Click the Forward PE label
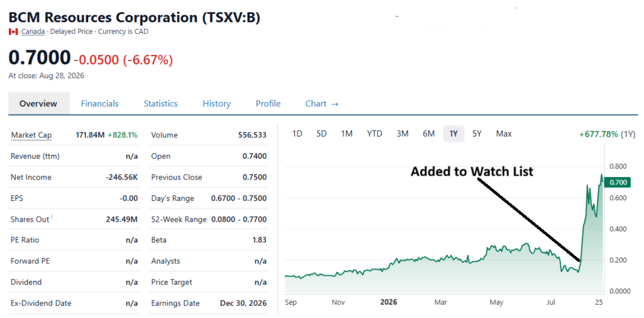This screenshot has width=644, height=318. tap(31, 261)
